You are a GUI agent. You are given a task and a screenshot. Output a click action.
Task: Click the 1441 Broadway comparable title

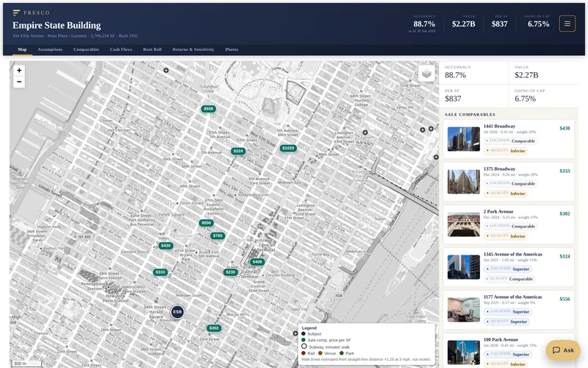499,126
